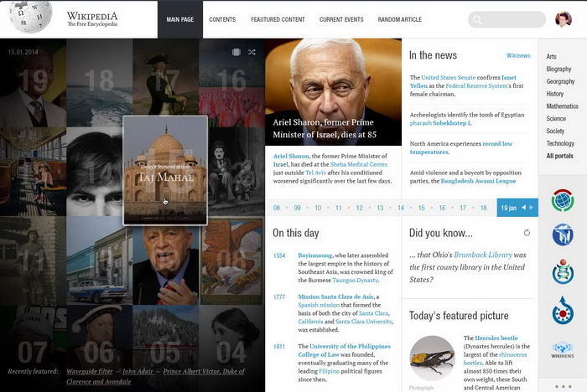Select the Science portal

[x=556, y=118]
